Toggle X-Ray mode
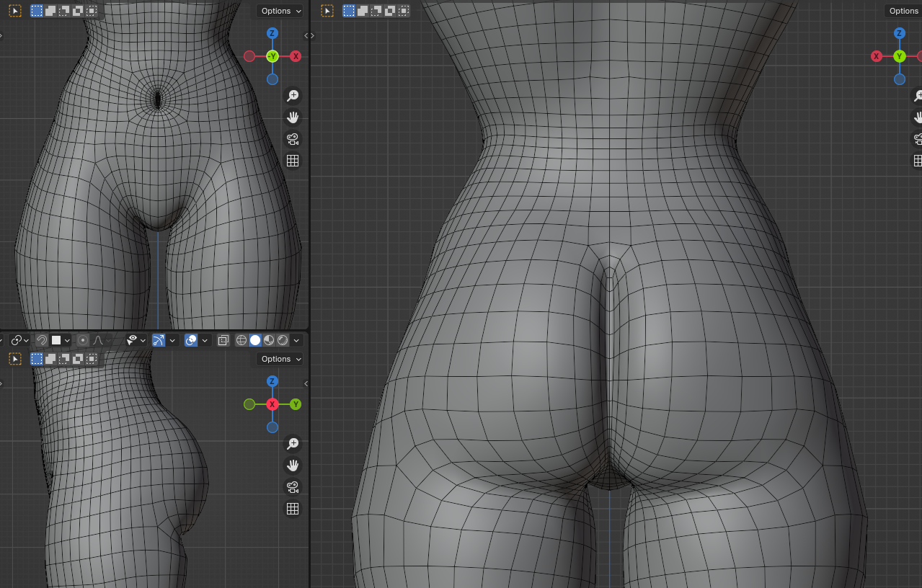Viewport: 922px width, 588px height. click(223, 340)
